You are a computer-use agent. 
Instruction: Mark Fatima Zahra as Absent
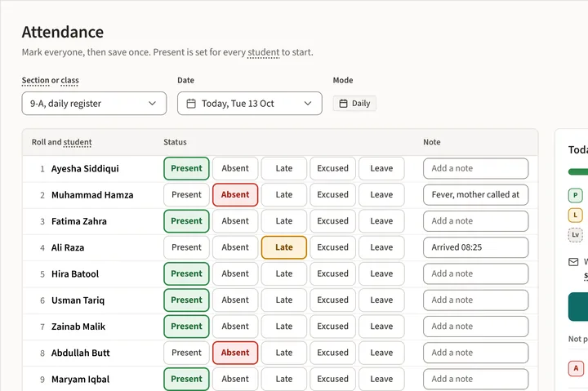point(235,221)
